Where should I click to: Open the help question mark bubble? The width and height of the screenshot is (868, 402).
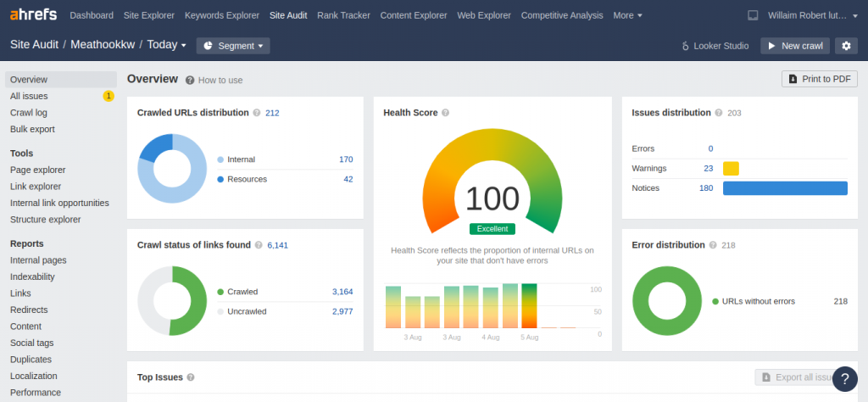[x=845, y=379]
